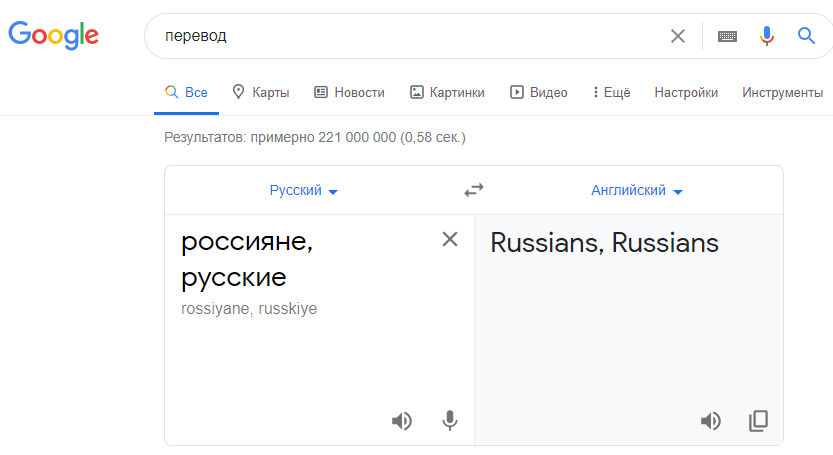The height and width of the screenshot is (455, 833).
Task: Use the microphone for translation input
Action: tap(449, 421)
